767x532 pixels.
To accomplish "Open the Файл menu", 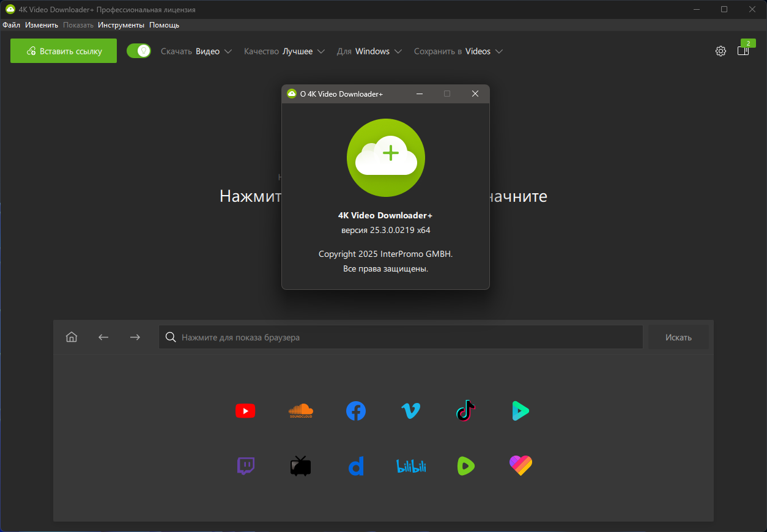I will pos(12,25).
